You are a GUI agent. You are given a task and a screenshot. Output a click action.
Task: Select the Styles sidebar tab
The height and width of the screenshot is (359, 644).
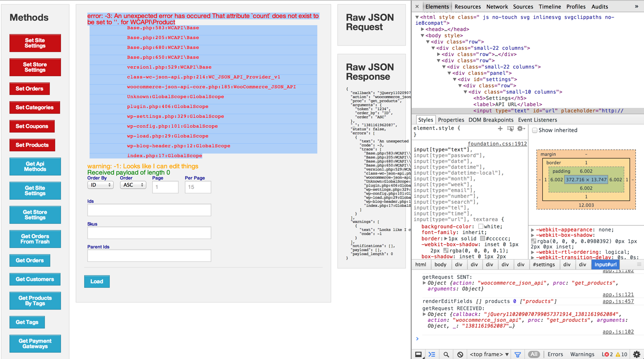point(425,120)
